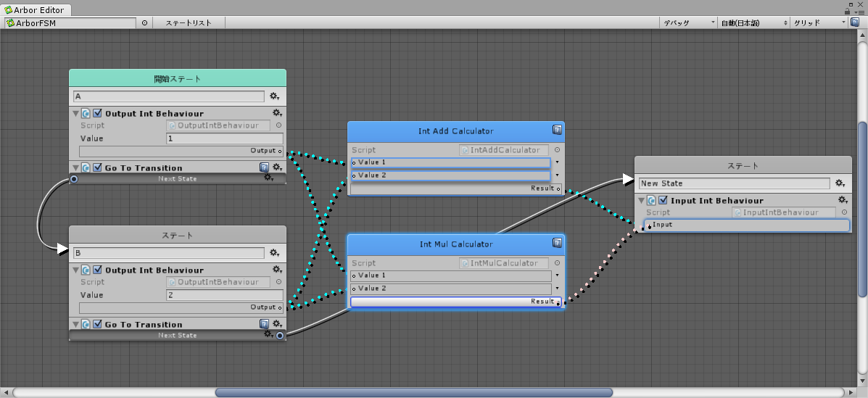This screenshot has height=398, width=868.
Task: Collapse Output Int Behaviour in state B
Action: click(75, 270)
